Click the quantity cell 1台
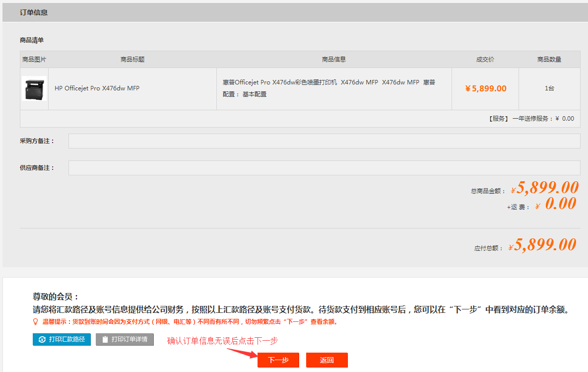588x372 pixels. pos(549,88)
